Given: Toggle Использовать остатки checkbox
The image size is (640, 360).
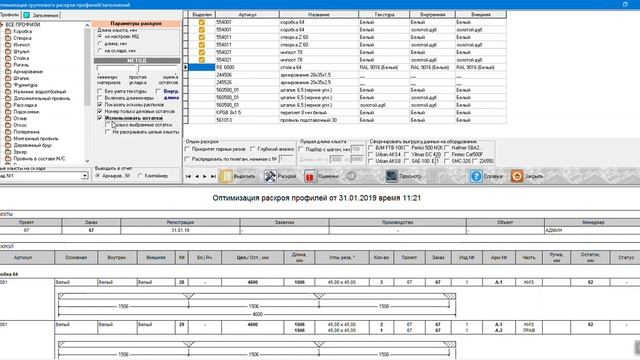Looking at the screenshot, I should 100,118.
